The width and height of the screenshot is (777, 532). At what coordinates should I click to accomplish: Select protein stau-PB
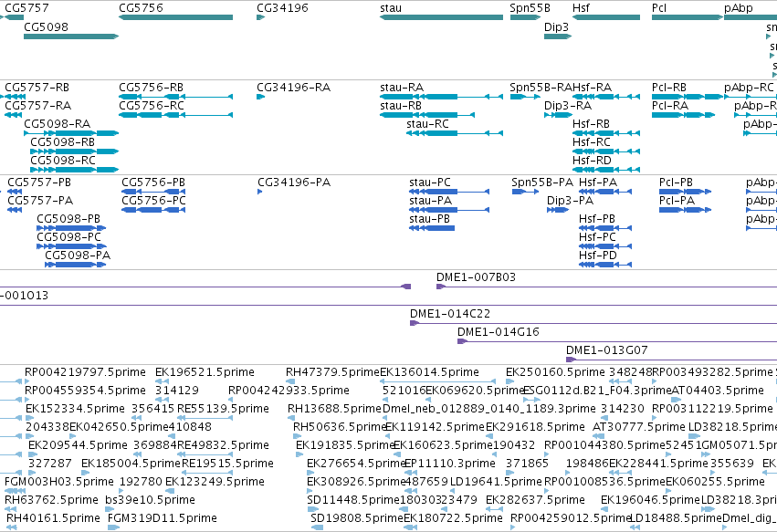click(x=432, y=228)
